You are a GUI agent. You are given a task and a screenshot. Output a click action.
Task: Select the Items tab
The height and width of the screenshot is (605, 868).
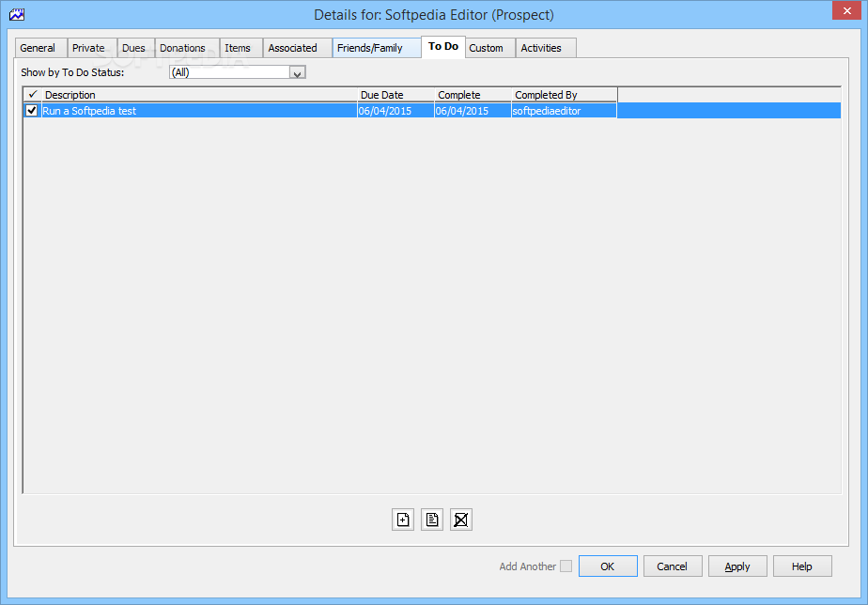[241, 48]
